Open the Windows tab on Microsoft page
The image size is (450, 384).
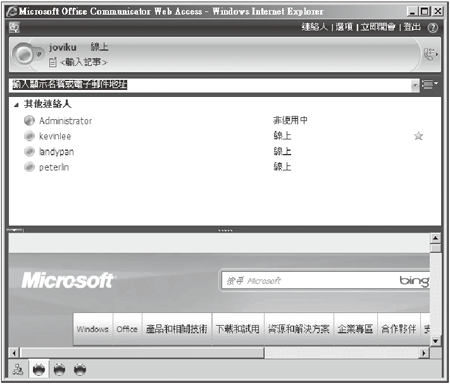[x=92, y=329]
